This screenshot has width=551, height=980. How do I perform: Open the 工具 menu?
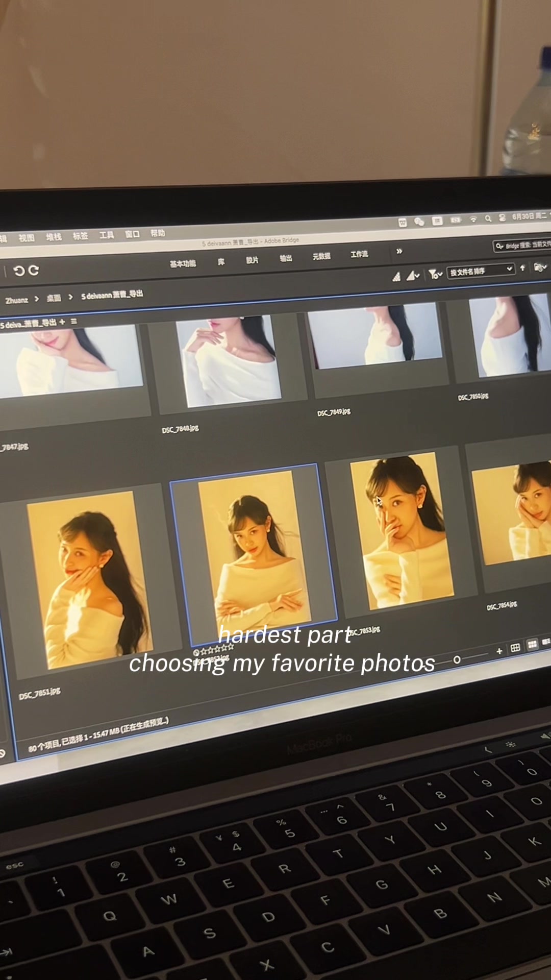point(107,235)
